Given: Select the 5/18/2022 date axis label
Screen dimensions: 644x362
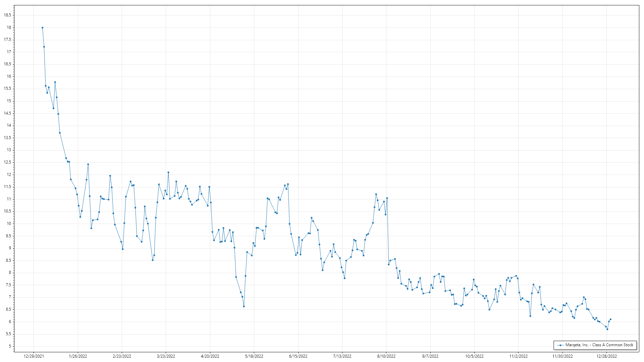Looking at the screenshot, I should coord(254,356).
